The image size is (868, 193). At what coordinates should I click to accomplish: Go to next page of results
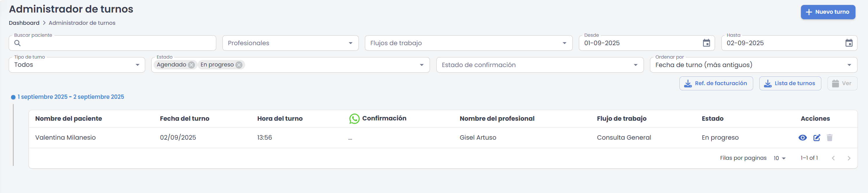tap(849, 158)
